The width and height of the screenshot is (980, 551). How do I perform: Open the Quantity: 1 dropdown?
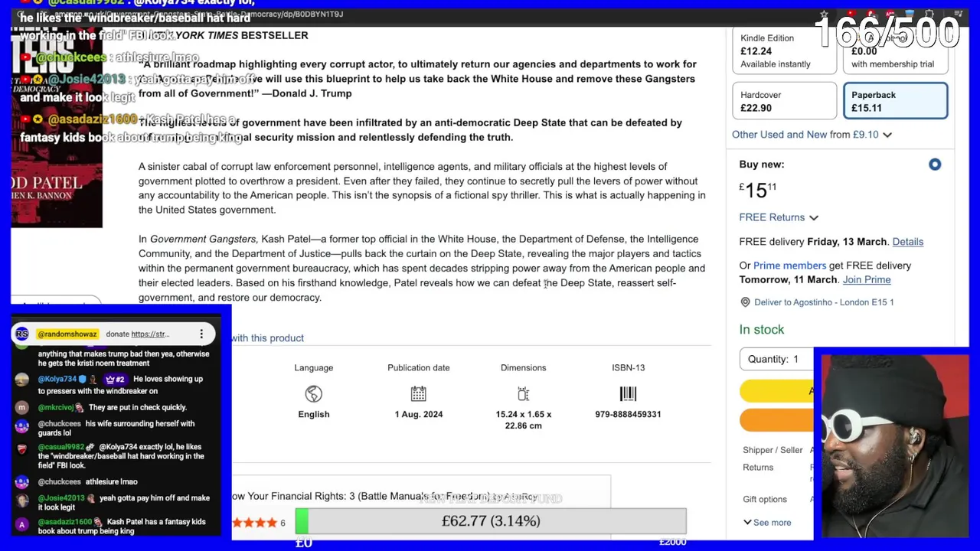point(777,359)
